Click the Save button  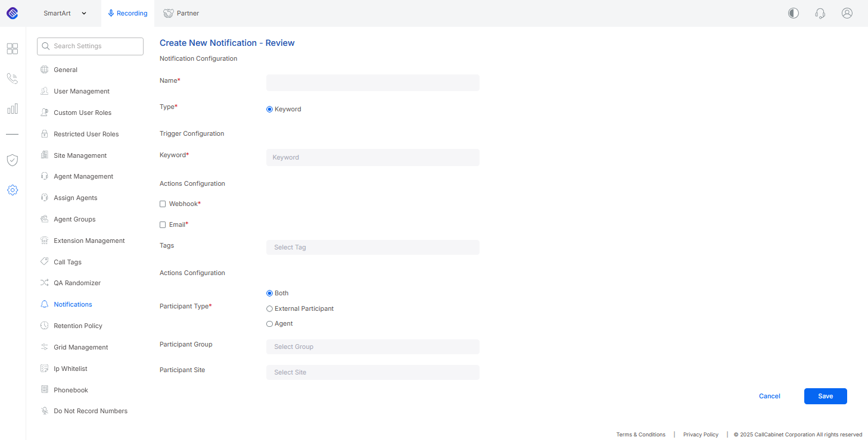pyautogui.click(x=826, y=396)
